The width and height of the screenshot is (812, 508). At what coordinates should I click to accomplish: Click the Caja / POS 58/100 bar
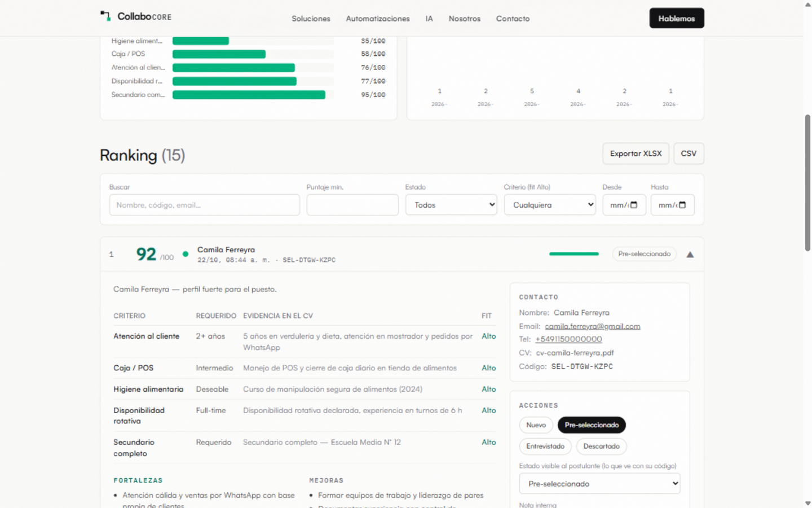point(219,54)
